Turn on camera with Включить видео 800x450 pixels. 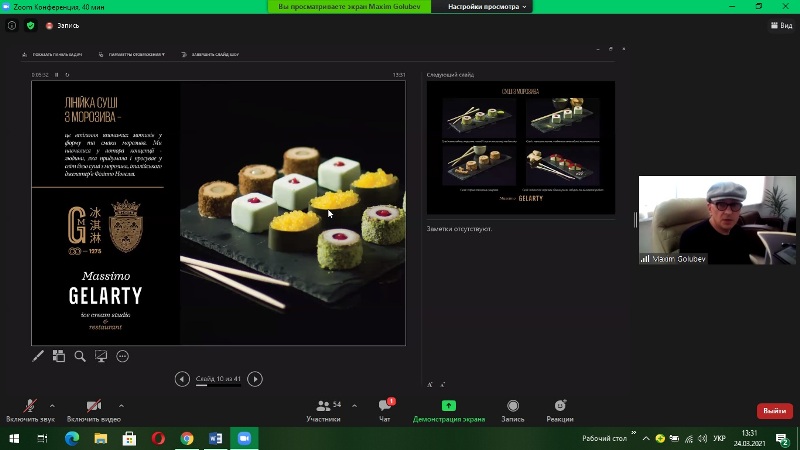[x=93, y=405]
